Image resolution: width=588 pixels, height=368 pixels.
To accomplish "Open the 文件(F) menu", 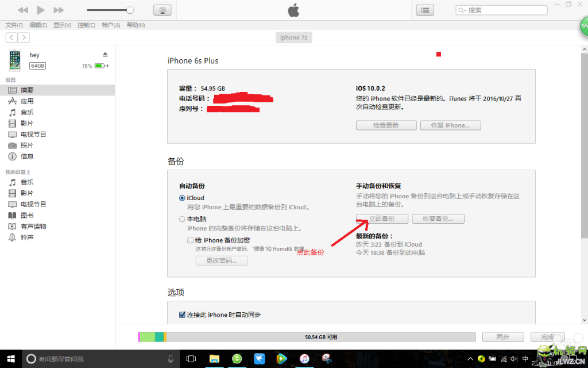I will [x=14, y=25].
